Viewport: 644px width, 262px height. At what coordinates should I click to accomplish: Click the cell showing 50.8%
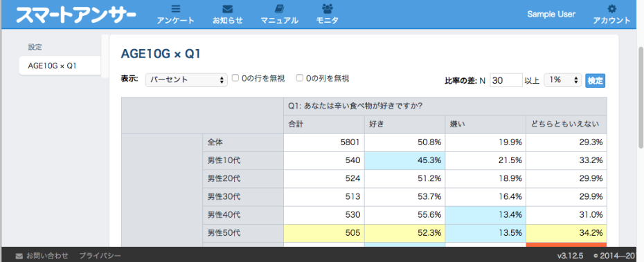(x=405, y=142)
